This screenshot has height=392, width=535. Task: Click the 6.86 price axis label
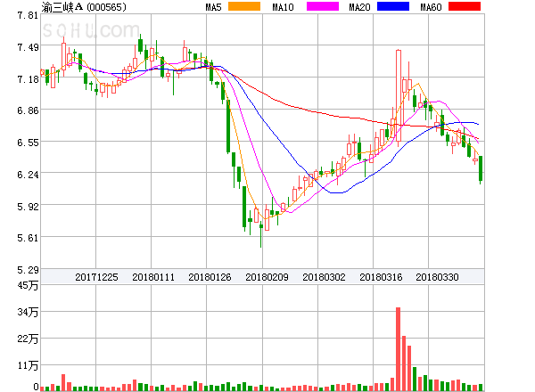pos(28,110)
